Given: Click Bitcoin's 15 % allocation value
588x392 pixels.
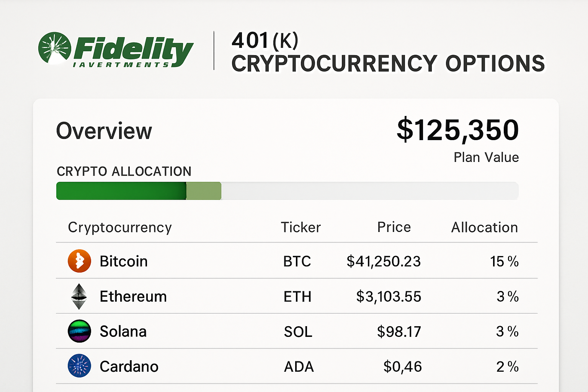Looking at the screenshot, I should [x=504, y=261].
